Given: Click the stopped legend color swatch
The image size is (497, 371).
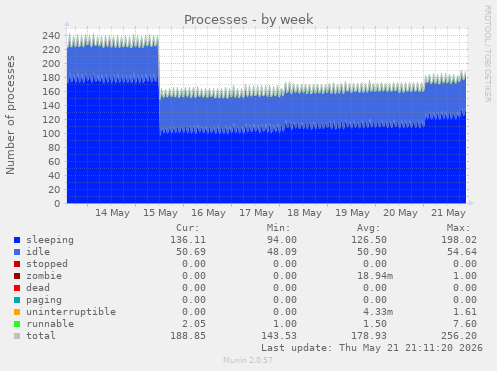Looking at the screenshot, I should coord(17,264).
